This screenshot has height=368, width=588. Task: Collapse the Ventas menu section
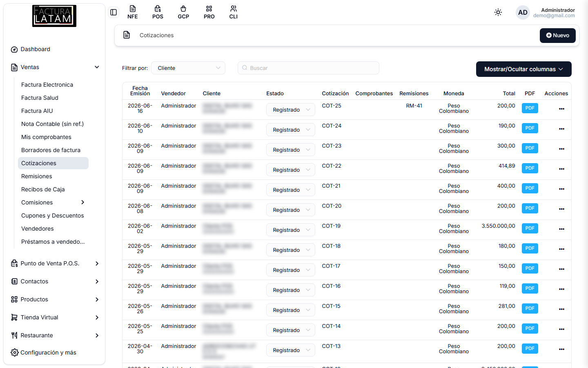[x=55, y=67]
